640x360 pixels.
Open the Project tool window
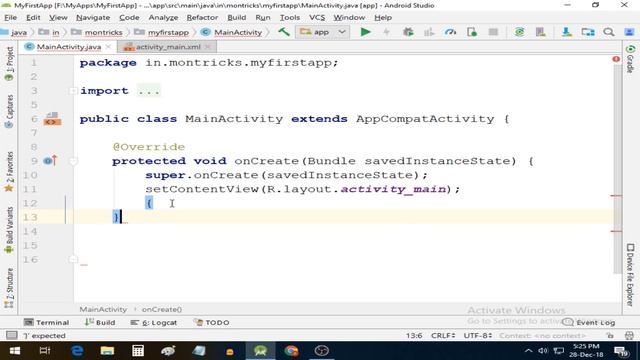pos(9,64)
